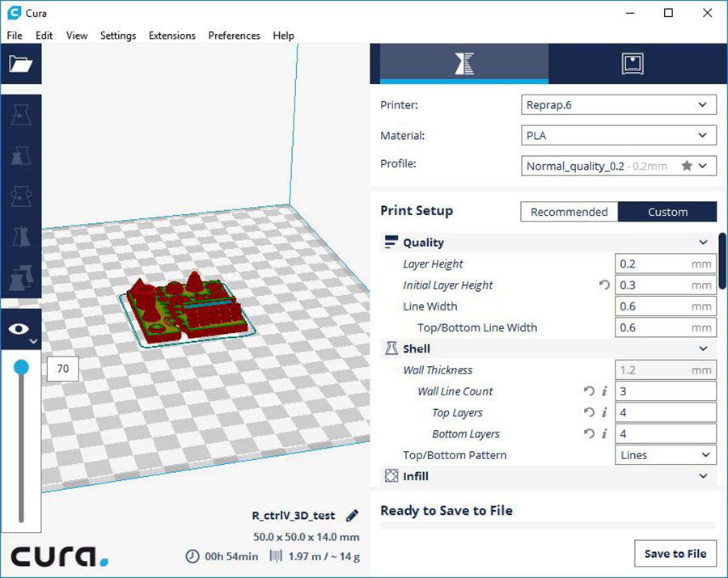The height and width of the screenshot is (578, 728).
Task: Click info icon beside Top Layers
Action: point(604,412)
